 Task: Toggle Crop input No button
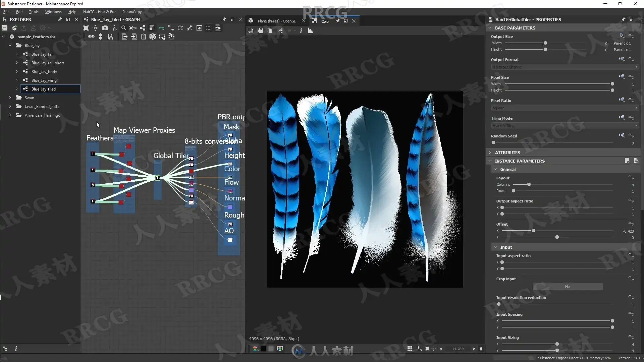point(568,287)
